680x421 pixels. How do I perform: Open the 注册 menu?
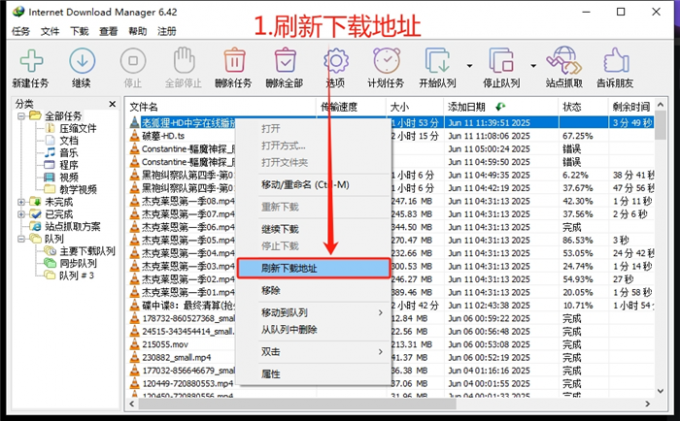tap(167, 31)
